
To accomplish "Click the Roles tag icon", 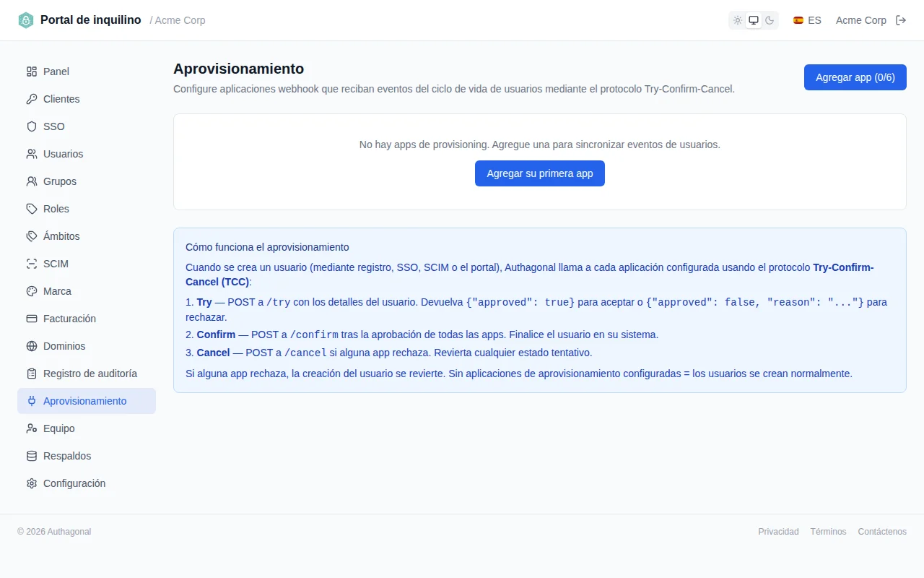I will [x=32, y=209].
